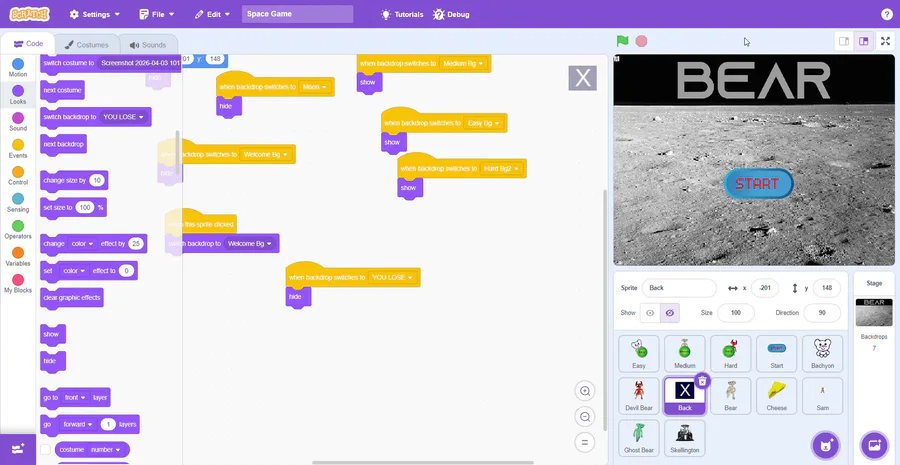Open the front dropdown in go to layer block

coord(75,397)
